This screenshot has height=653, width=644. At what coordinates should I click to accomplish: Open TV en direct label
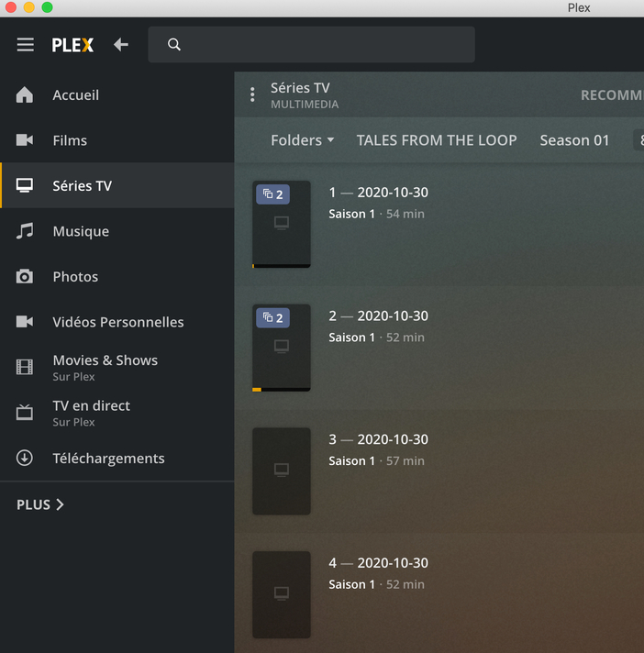click(91, 405)
